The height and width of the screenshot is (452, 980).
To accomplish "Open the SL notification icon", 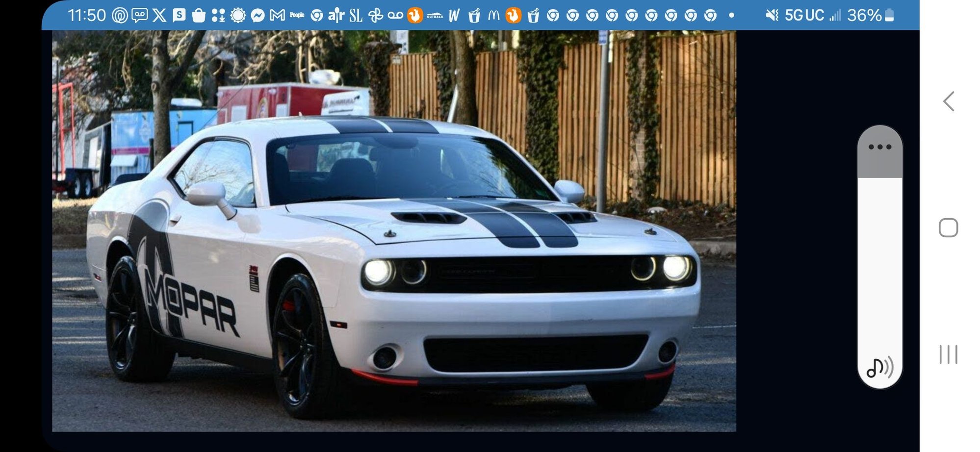I will (356, 16).
